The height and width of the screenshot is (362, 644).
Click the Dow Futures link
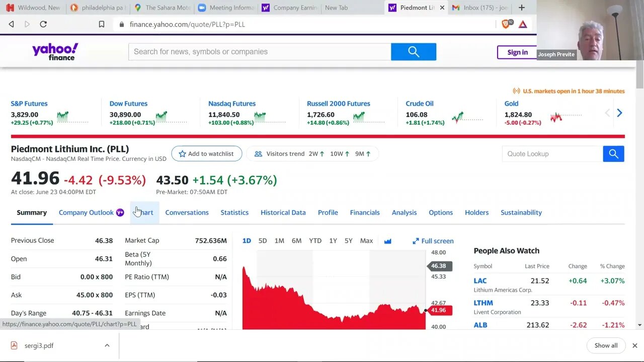(128, 104)
